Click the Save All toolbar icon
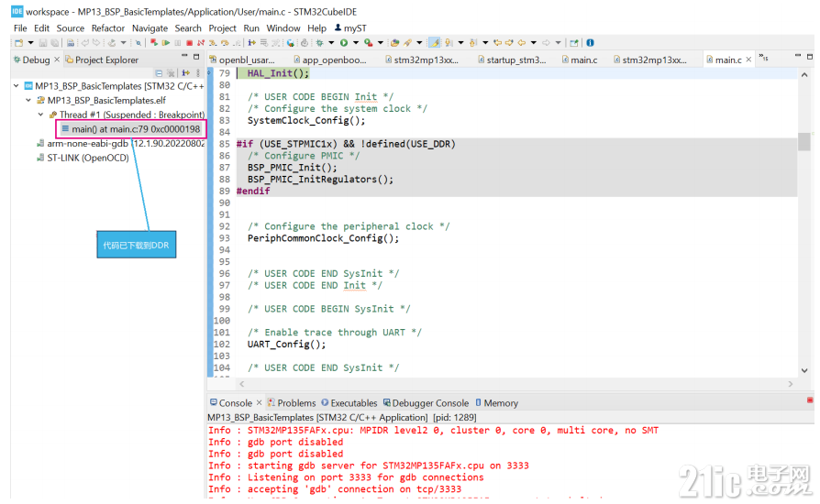This screenshot has width=820, height=504. [54, 43]
